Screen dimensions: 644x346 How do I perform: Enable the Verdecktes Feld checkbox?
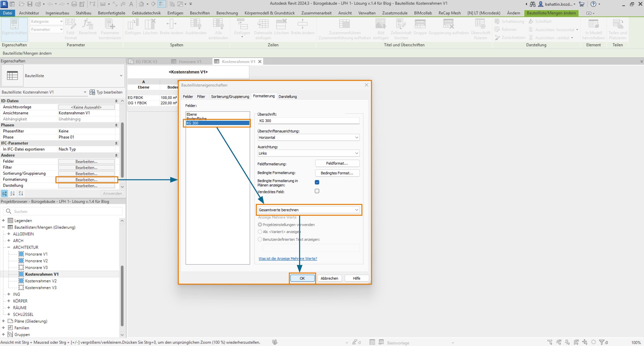[x=317, y=191]
